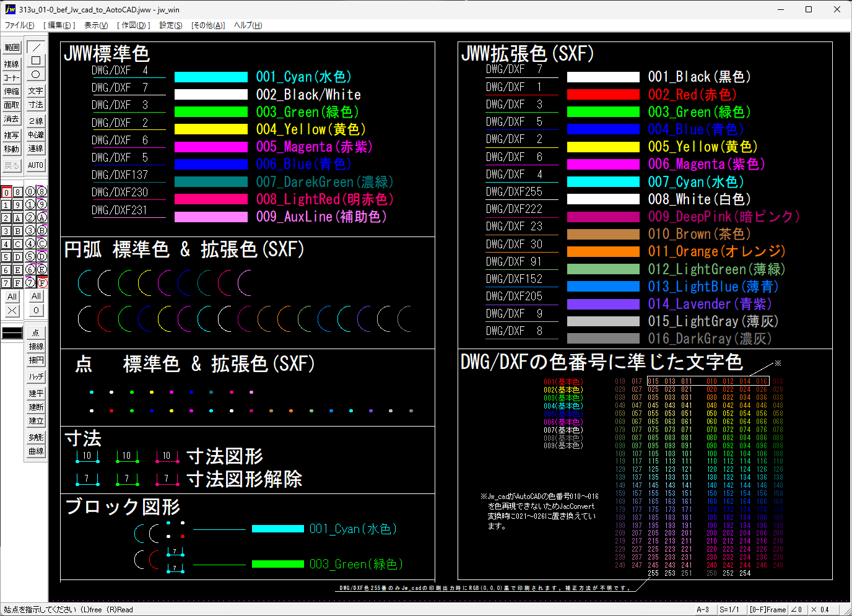Viewport: 852px width, 616px height.
Task: Choose the 寸法 dimension tool
Action: click(36, 105)
